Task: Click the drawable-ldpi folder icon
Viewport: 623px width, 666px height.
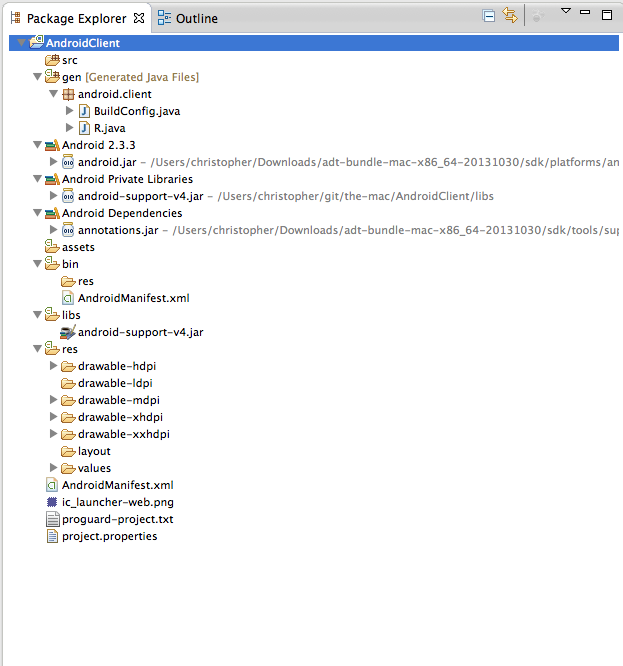Action: coord(68,384)
